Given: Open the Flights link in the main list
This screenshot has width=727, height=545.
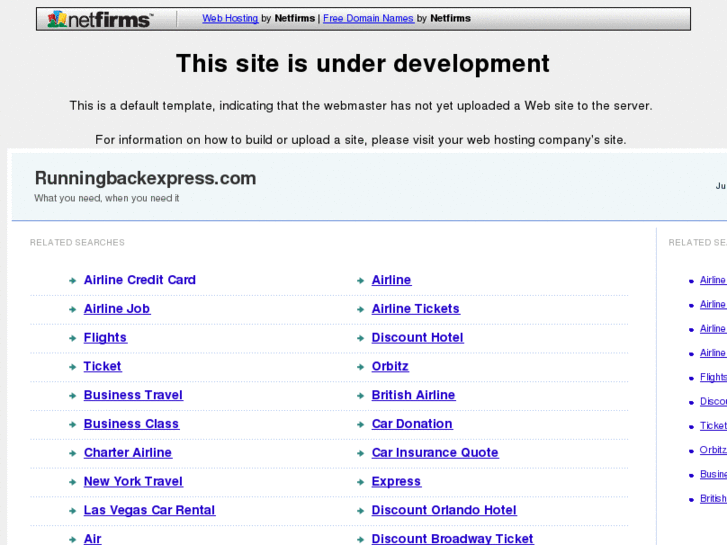Looking at the screenshot, I should (x=105, y=338).
